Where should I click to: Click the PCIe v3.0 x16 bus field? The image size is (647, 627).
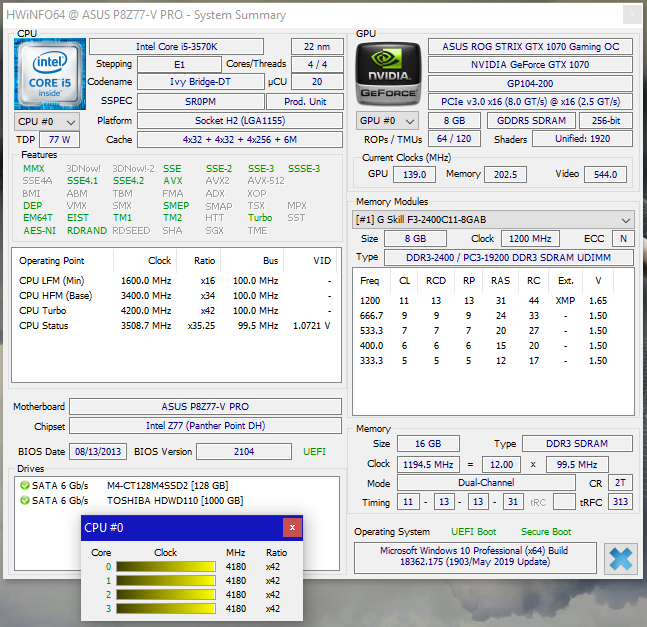coord(530,102)
